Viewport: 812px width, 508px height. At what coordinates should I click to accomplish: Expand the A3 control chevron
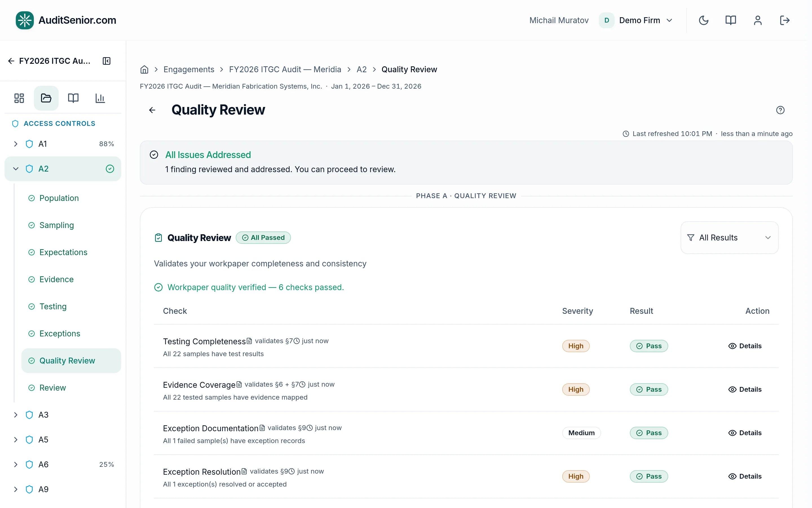tap(16, 415)
